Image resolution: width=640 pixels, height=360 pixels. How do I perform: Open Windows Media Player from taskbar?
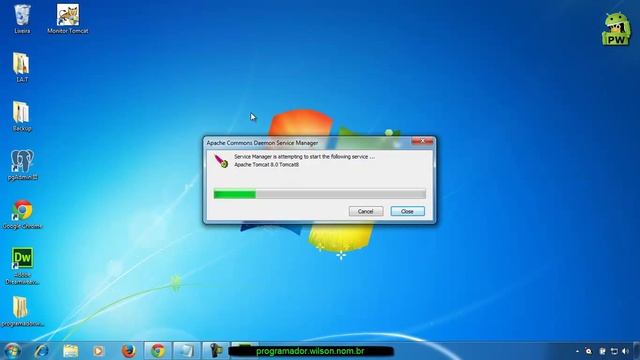(99, 351)
